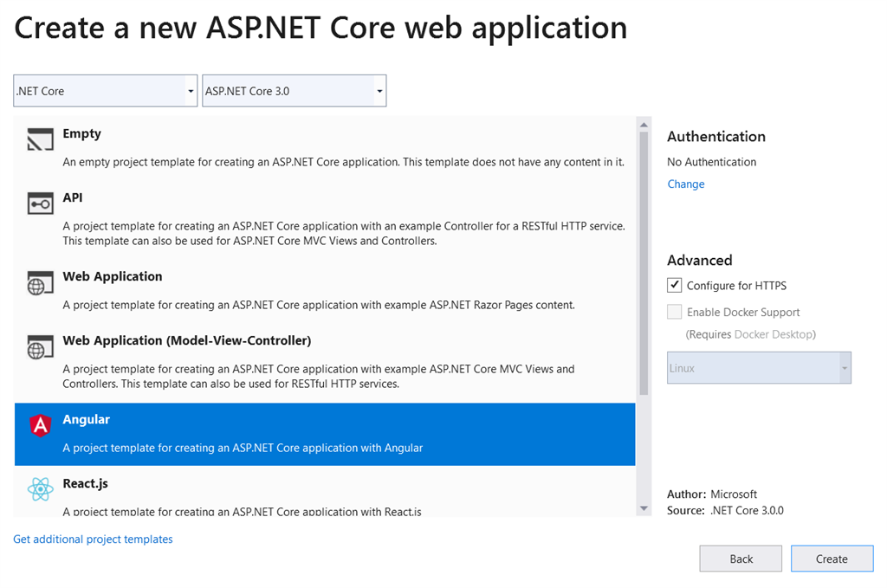This screenshot has height=588, width=887.
Task: Click the red Angular shield icon
Action: pyautogui.click(x=40, y=425)
